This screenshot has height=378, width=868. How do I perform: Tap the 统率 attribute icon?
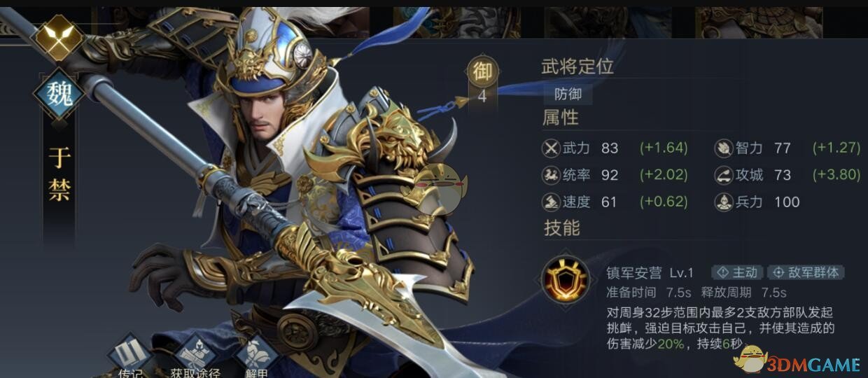[551, 175]
